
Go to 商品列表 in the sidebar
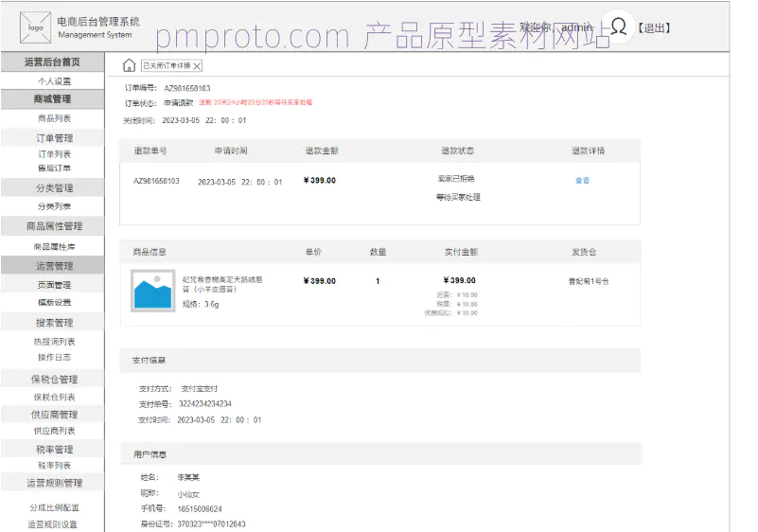coord(54,118)
